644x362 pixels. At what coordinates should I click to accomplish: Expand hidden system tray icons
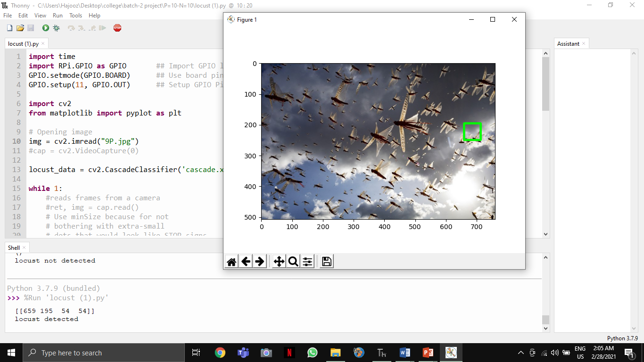(520, 352)
